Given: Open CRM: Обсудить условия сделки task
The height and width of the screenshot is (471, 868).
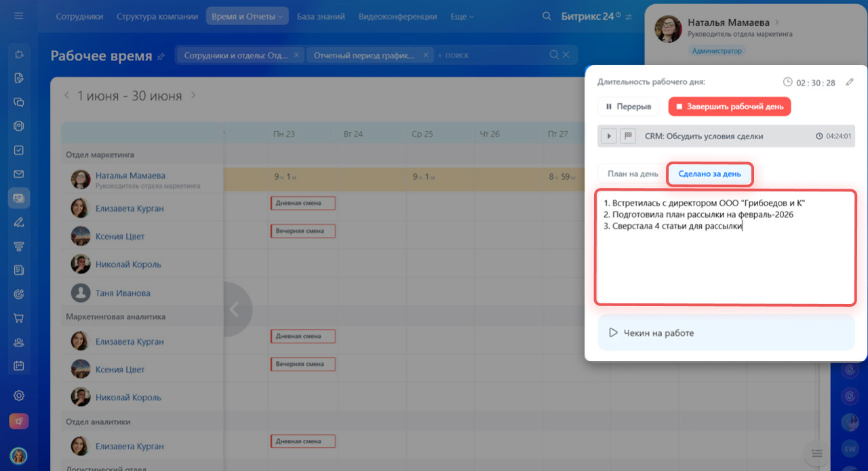Looking at the screenshot, I should coord(704,136).
